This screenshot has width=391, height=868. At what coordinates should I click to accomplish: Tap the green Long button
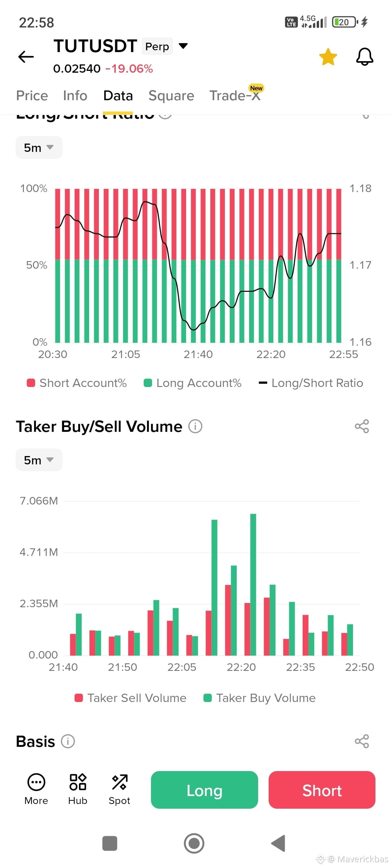click(204, 790)
